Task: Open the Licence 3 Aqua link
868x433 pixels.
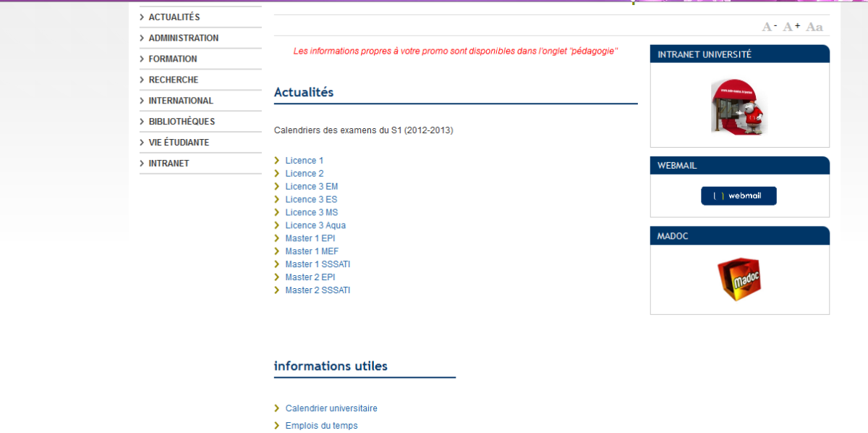Action: 315,226
